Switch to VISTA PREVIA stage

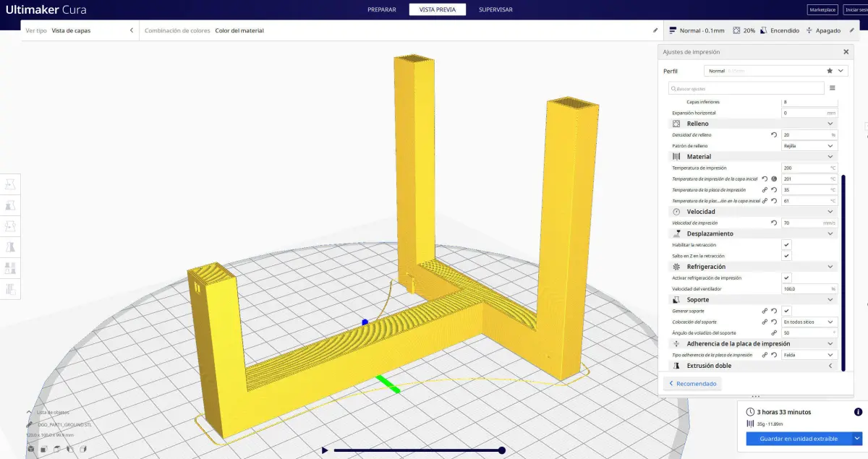(x=437, y=9)
